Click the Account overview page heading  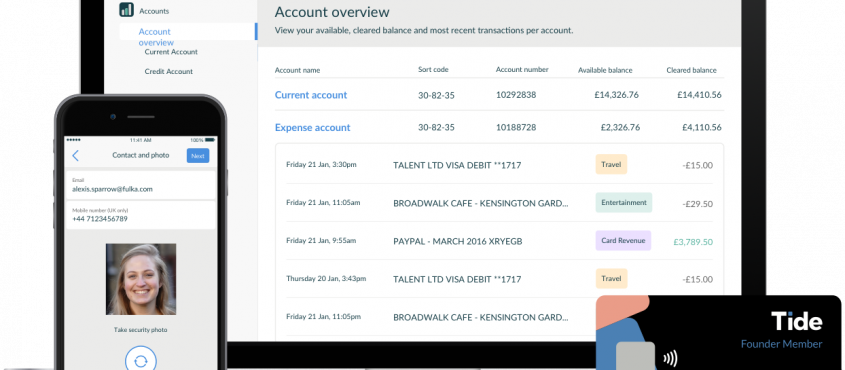click(x=332, y=12)
